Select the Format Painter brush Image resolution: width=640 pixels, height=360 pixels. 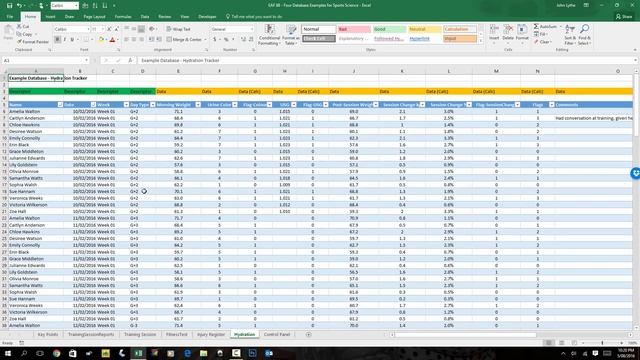coord(20,42)
